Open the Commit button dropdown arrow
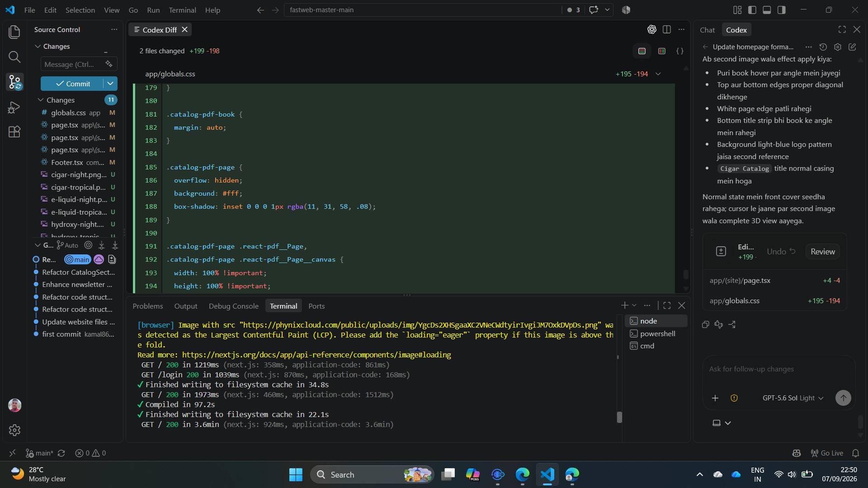This screenshot has height=488, width=868. point(110,84)
